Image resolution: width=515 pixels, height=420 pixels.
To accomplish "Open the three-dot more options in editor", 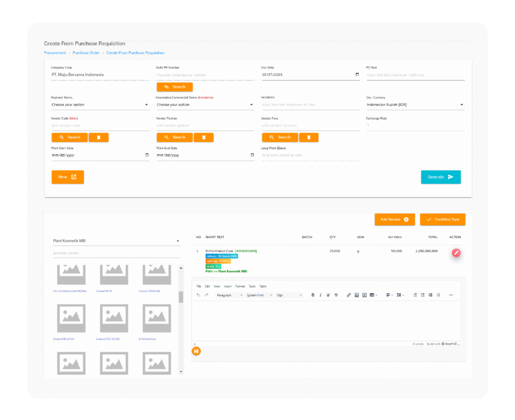I will click(451, 295).
